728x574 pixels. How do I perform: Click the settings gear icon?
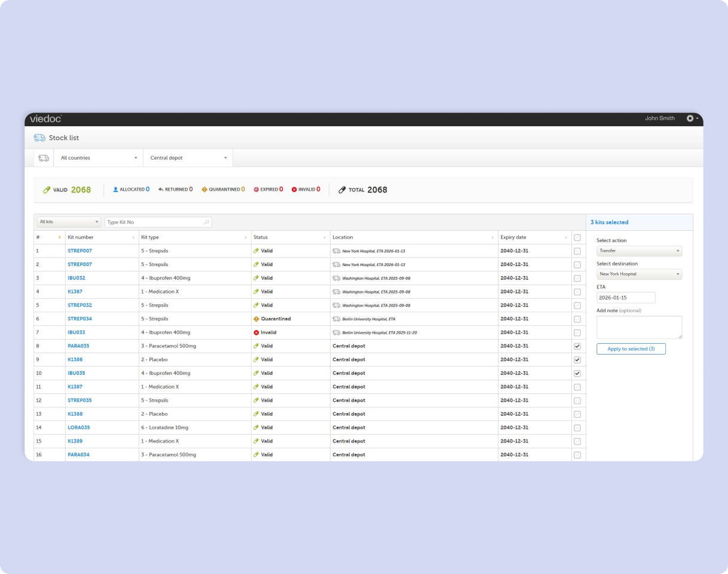click(690, 118)
